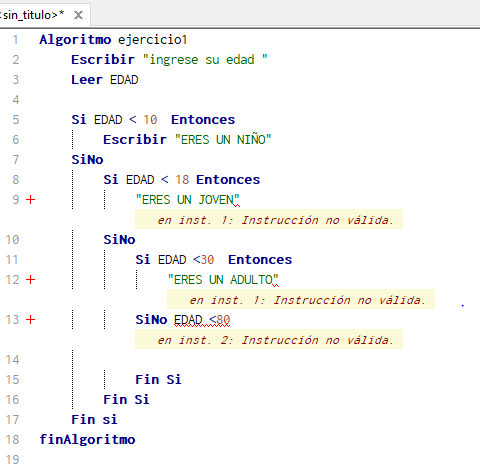Click Algoritmo keyword on line 1
The image size is (480, 465).
click(75, 40)
